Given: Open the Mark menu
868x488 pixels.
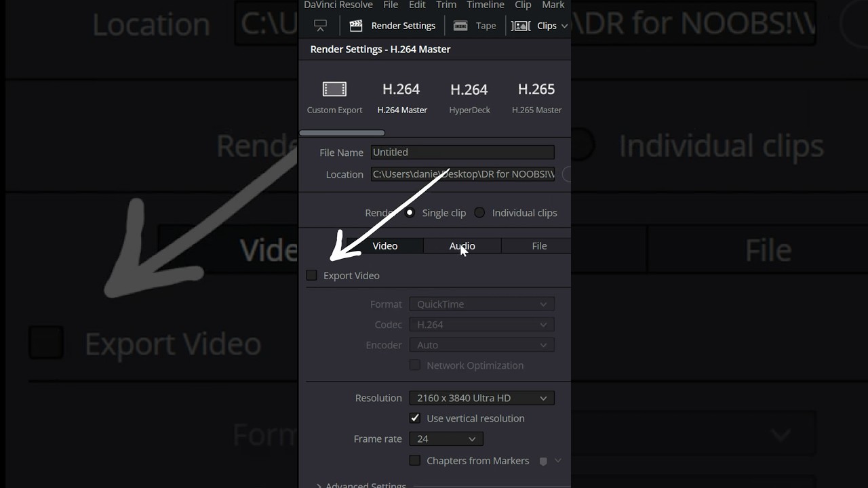Looking at the screenshot, I should click(x=553, y=5).
